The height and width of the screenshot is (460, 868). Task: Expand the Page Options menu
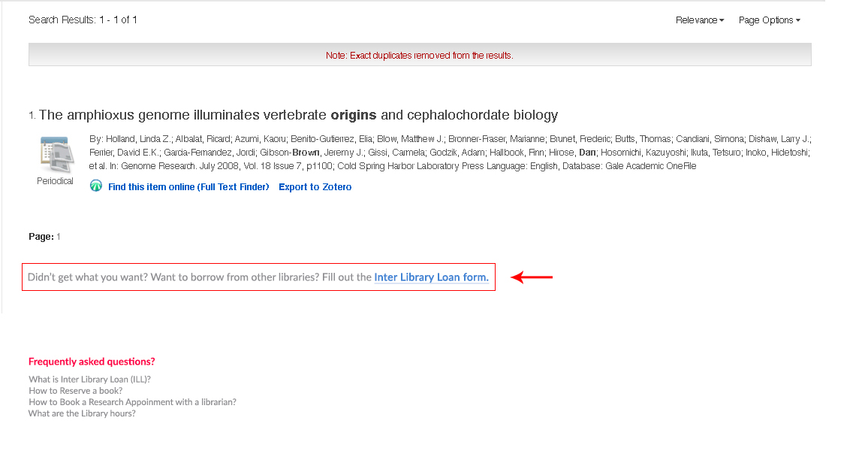[x=769, y=20]
